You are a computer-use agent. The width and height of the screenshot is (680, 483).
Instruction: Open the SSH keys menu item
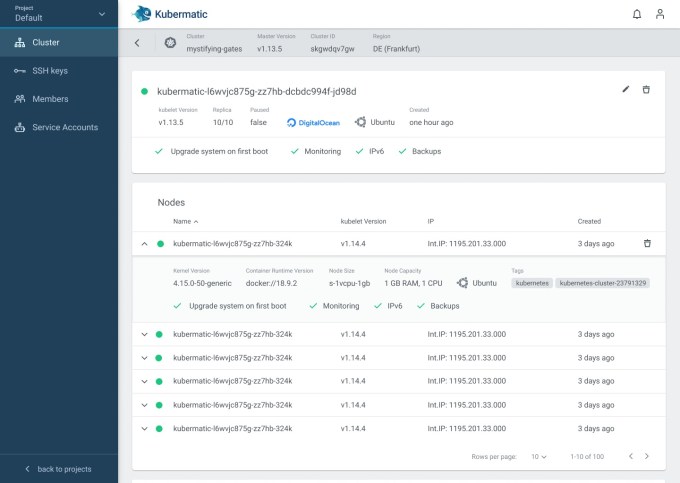point(50,71)
